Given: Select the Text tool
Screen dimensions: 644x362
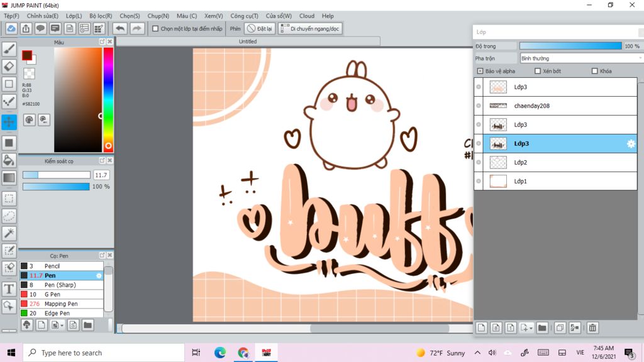Looking at the screenshot, I should point(9,289).
